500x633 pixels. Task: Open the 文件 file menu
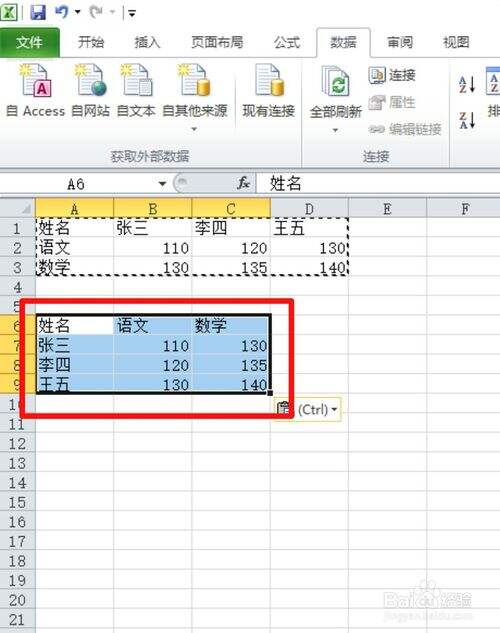[29, 42]
